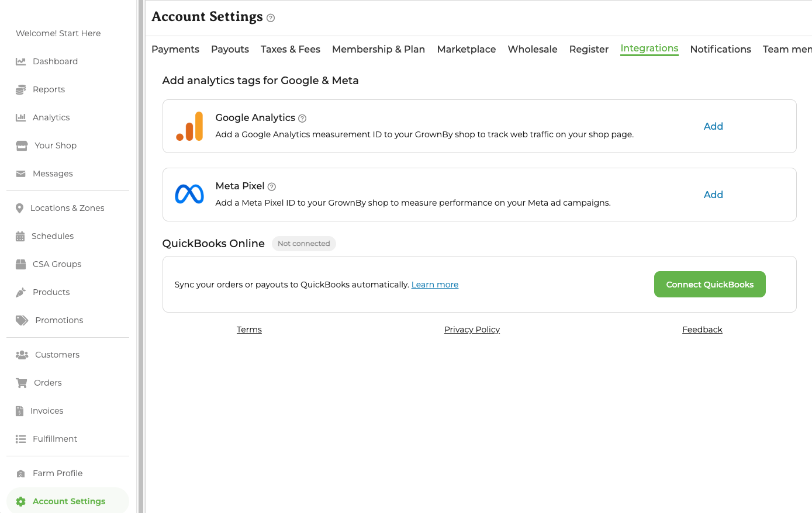Click the Farm Profile barn icon
The width and height of the screenshot is (812, 513).
click(20, 473)
